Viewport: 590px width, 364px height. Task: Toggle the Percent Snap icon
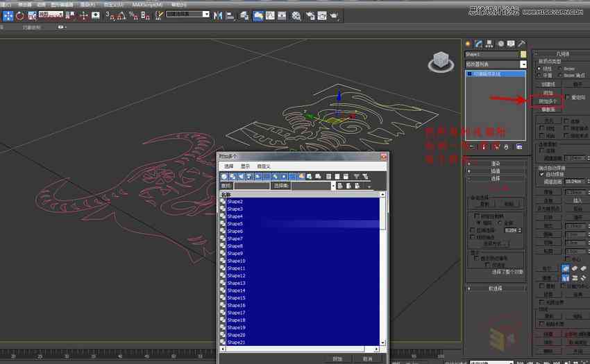click(x=133, y=16)
